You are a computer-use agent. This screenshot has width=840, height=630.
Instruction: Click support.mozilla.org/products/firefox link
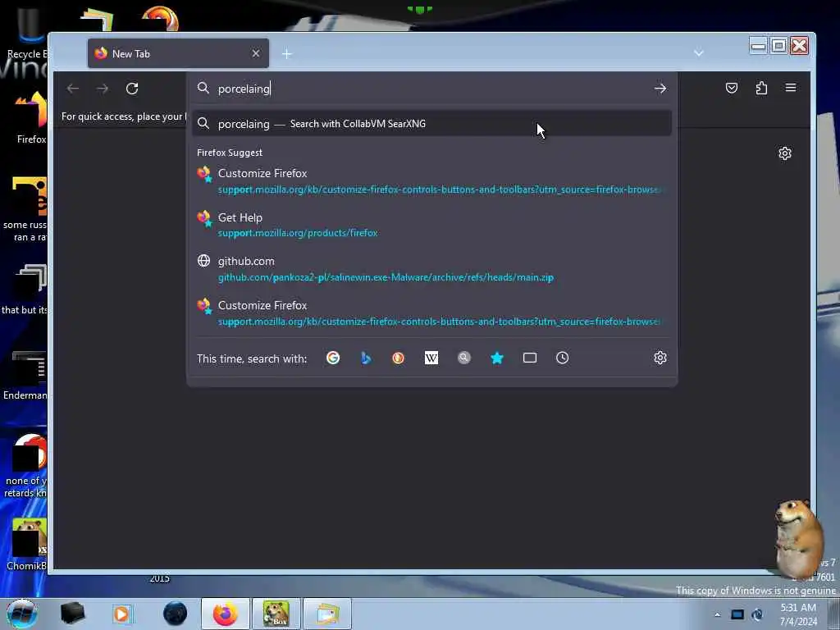(x=298, y=233)
